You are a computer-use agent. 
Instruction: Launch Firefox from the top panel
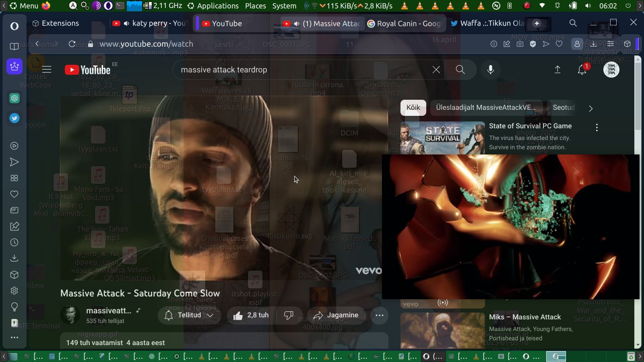(x=46, y=6)
